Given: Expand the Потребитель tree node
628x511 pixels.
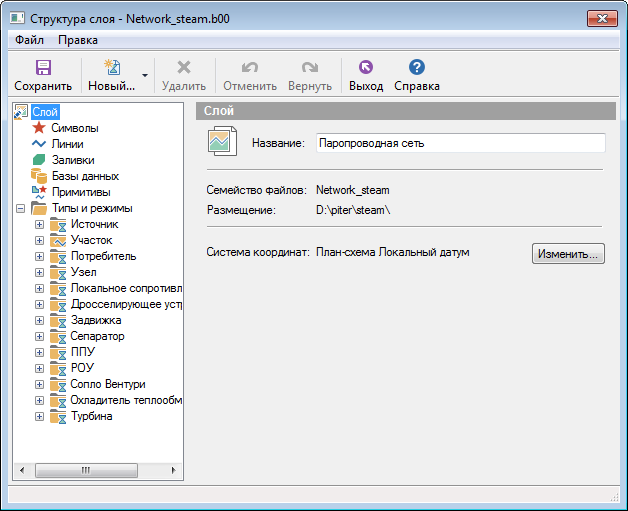Looking at the screenshot, I should pyautogui.click(x=40, y=256).
